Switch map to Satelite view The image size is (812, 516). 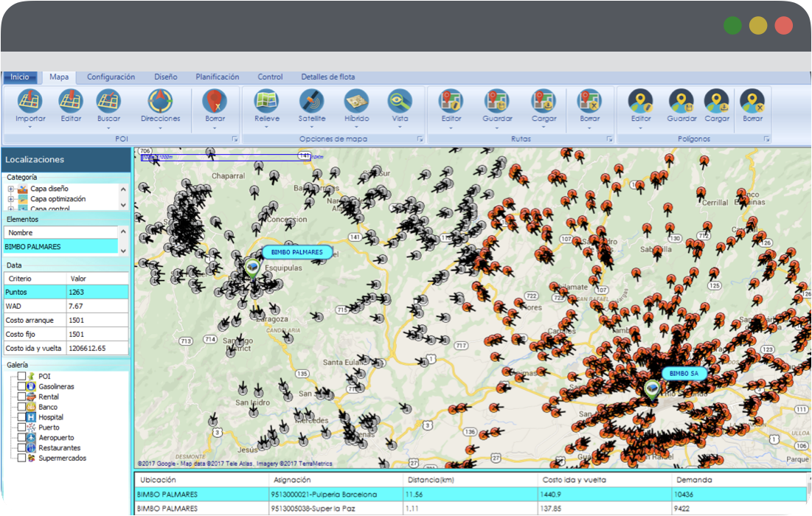pyautogui.click(x=312, y=102)
